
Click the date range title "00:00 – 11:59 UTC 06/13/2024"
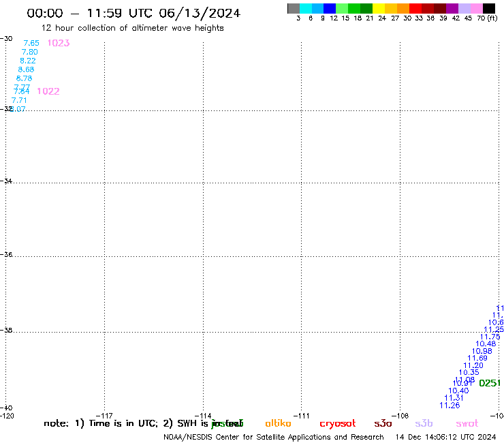pyautogui.click(x=133, y=14)
